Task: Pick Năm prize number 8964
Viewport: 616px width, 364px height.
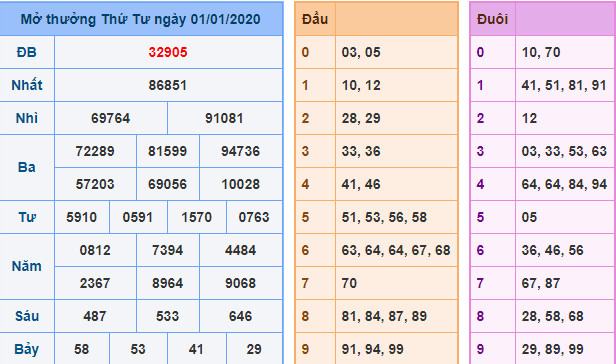Action: click(x=168, y=283)
